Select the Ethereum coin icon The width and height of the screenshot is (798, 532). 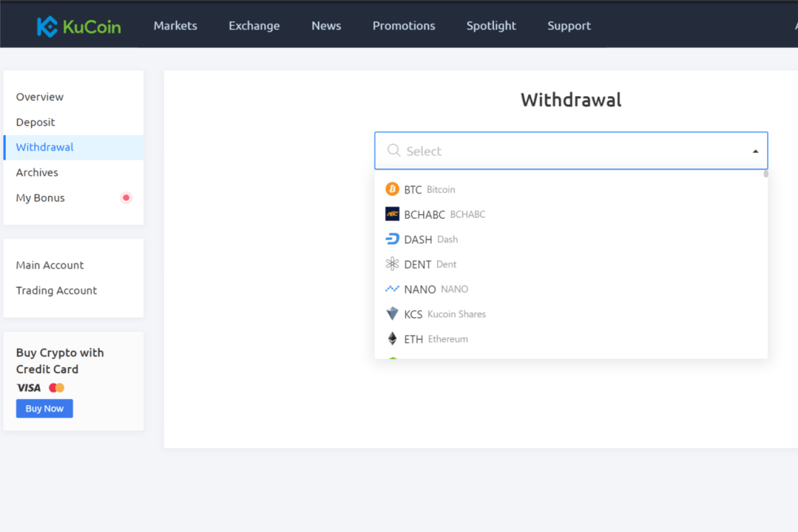(393, 338)
